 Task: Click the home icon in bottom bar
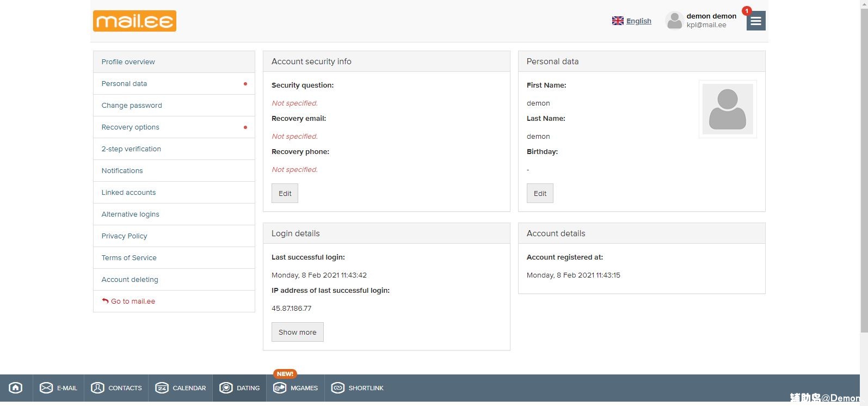[x=16, y=387]
